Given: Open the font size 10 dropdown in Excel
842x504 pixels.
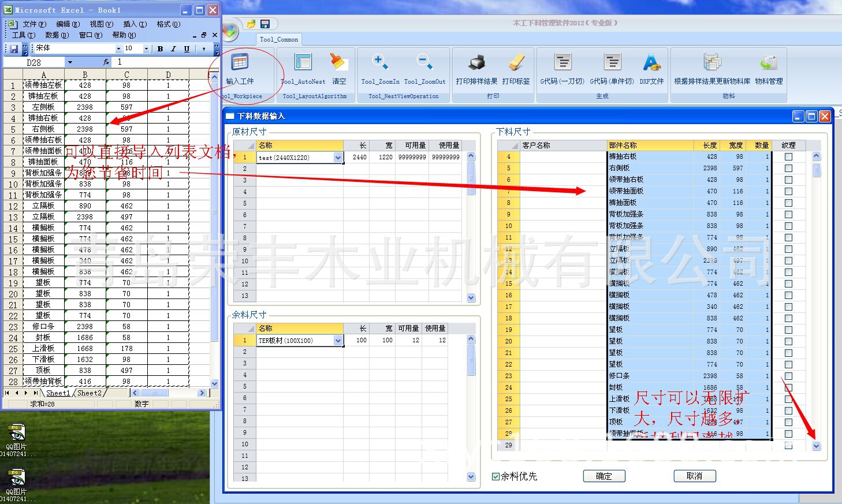Looking at the screenshot, I should coord(146,49).
